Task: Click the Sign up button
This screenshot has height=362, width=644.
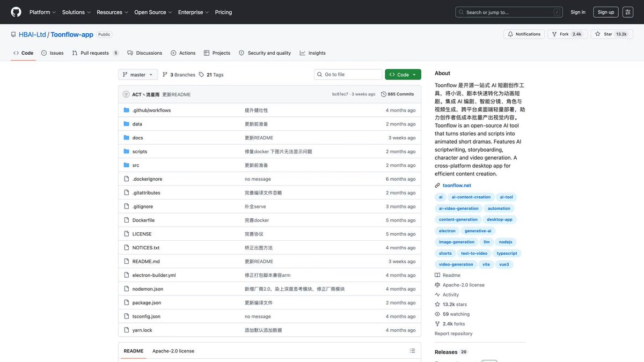Action: pos(606,12)
